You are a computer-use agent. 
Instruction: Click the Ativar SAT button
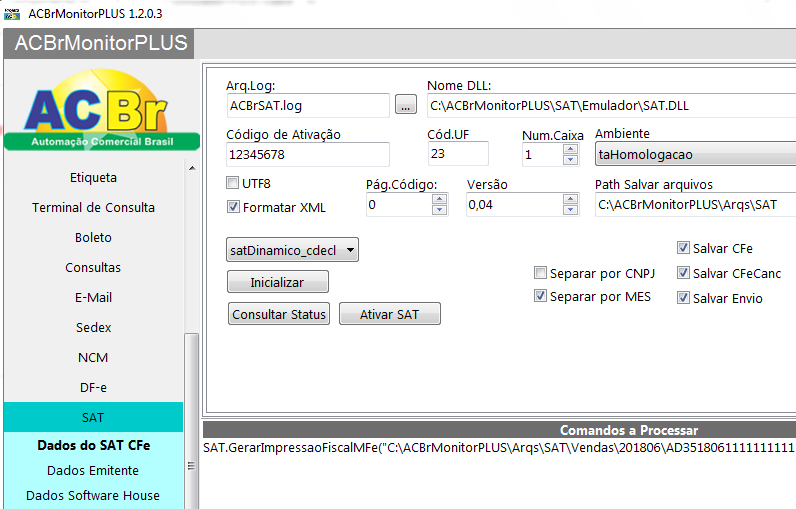[389, 314]
